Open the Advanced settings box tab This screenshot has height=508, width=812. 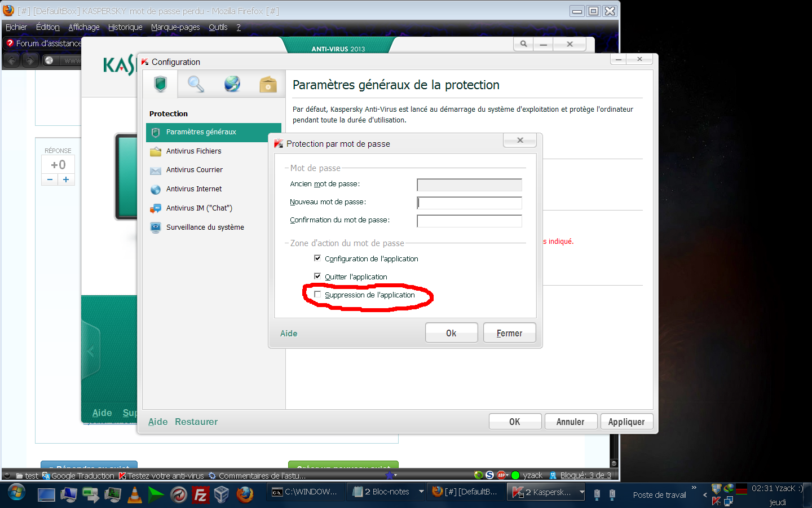point(268,84)
